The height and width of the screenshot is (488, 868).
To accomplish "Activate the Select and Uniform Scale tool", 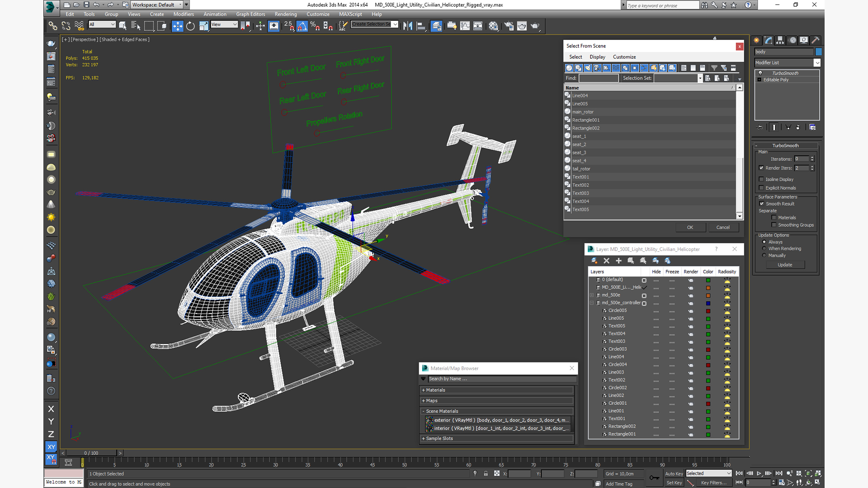I will click(x=203, y=26).
